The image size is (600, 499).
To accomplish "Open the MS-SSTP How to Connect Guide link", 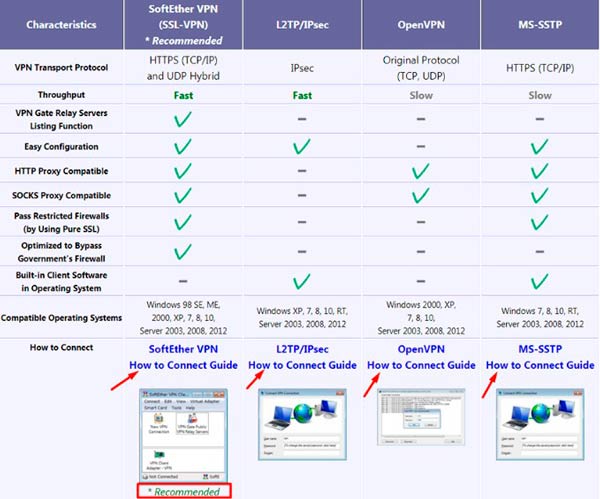I will pyautogui.click(x=540, y=357).
